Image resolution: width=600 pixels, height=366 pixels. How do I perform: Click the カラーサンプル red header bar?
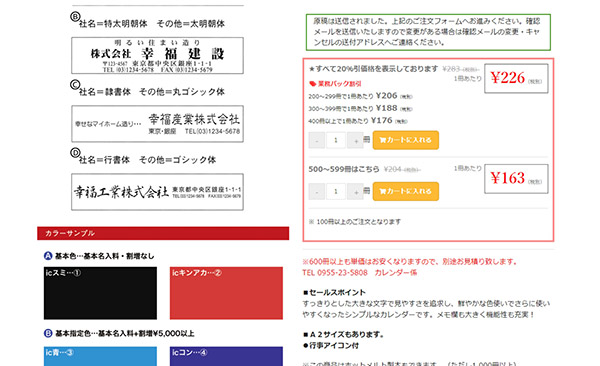tap(163, 233)
